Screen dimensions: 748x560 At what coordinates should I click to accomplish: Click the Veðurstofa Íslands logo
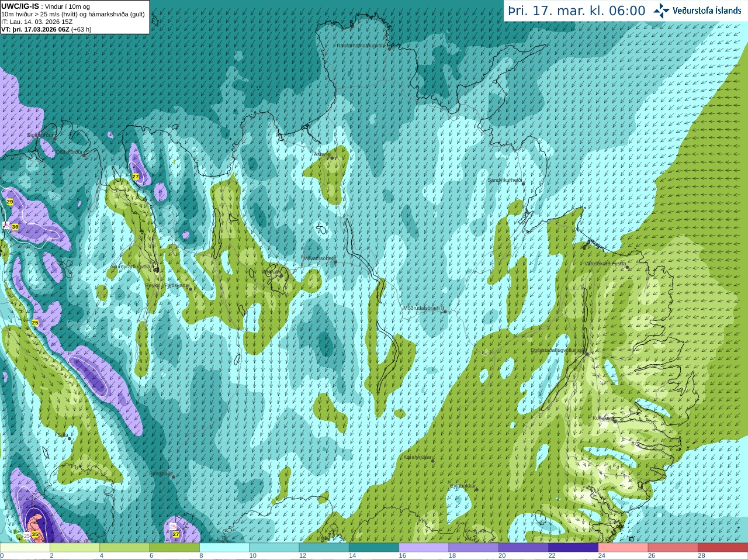point(698,11)
